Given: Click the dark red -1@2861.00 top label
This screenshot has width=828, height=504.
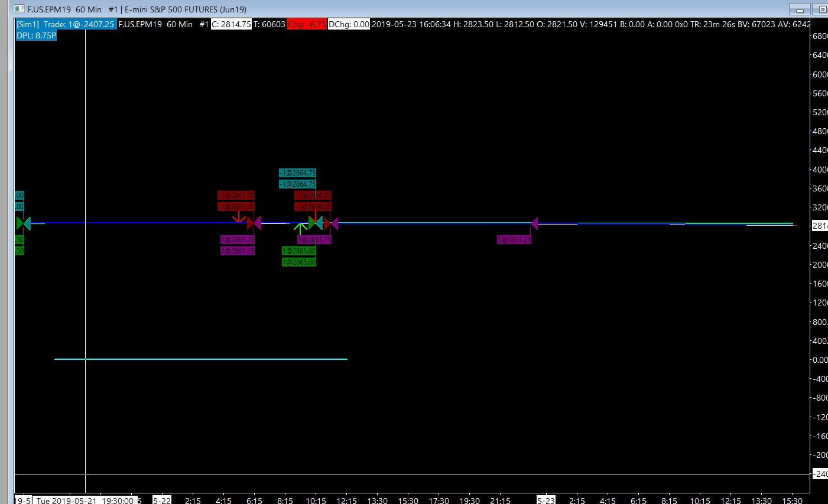Looking at the screenshot, I should (236, 195).
